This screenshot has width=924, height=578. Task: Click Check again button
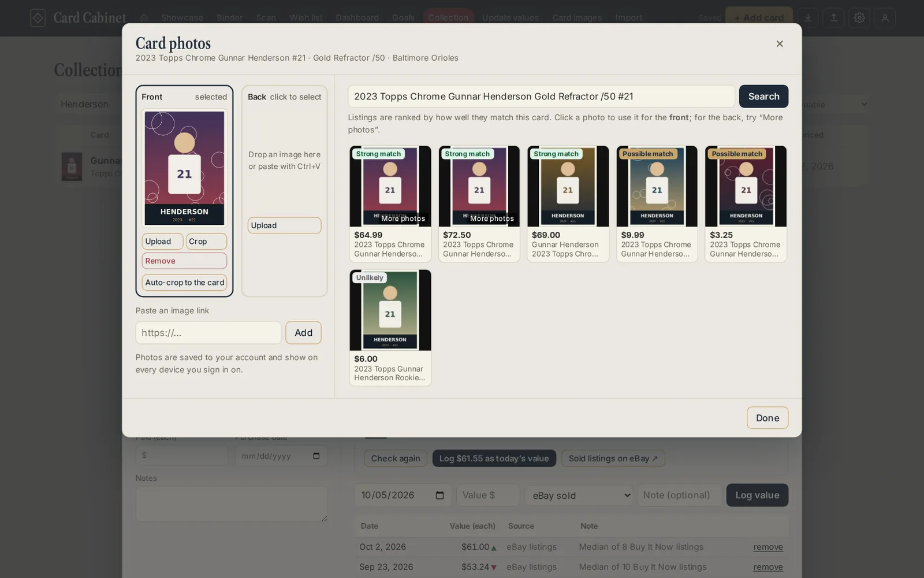coord(396,458)
